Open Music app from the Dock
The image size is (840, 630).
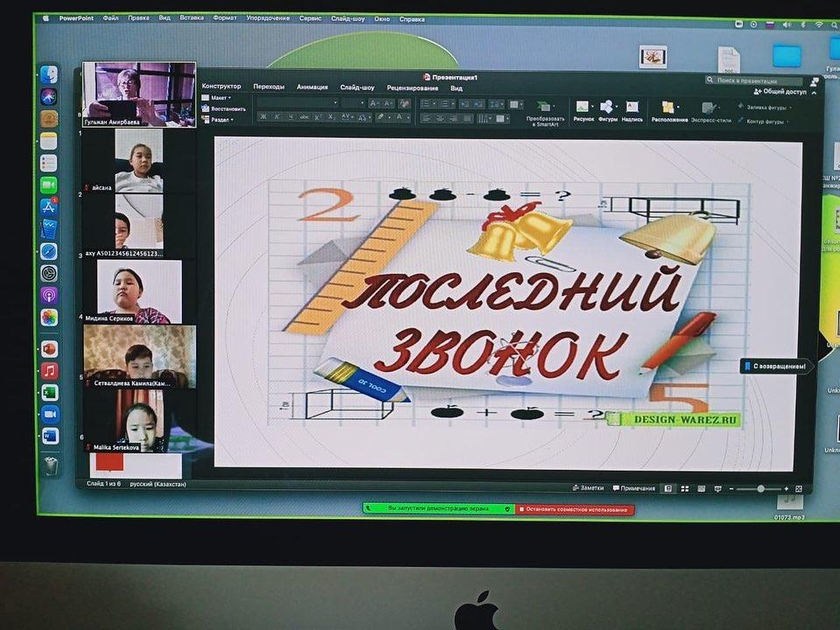pyautogui.click(x=49, y=371)
